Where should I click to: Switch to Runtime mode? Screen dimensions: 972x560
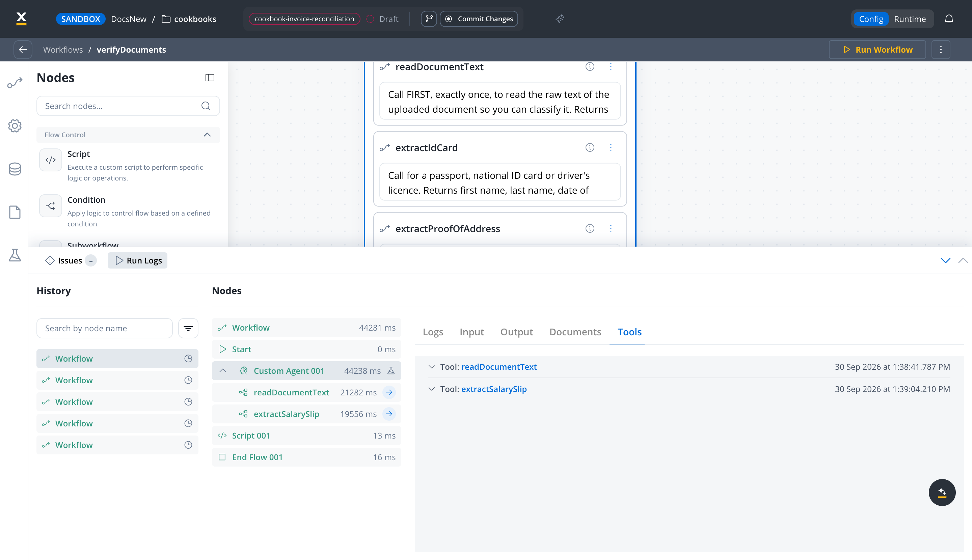[910, 19]
